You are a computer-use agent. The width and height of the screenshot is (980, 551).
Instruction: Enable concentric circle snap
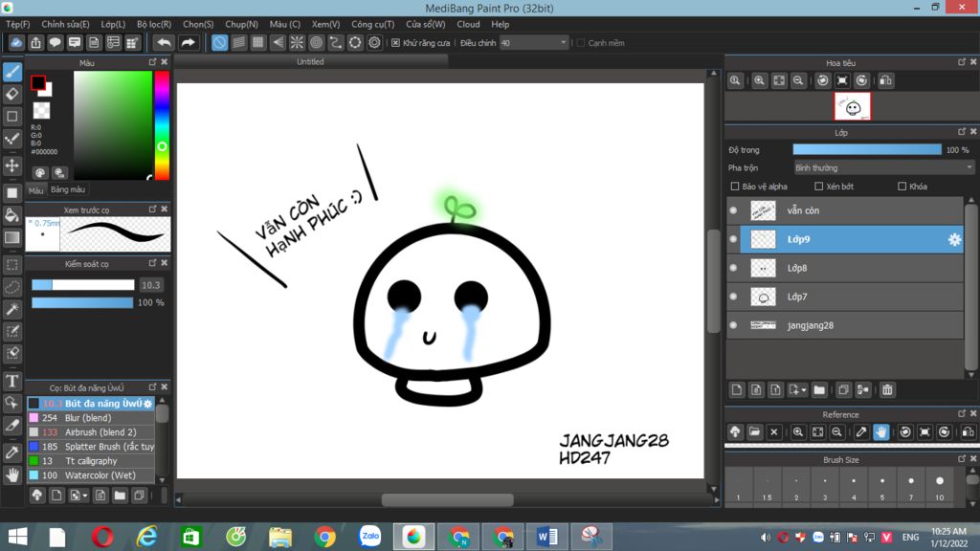click(x=316, y=42)
